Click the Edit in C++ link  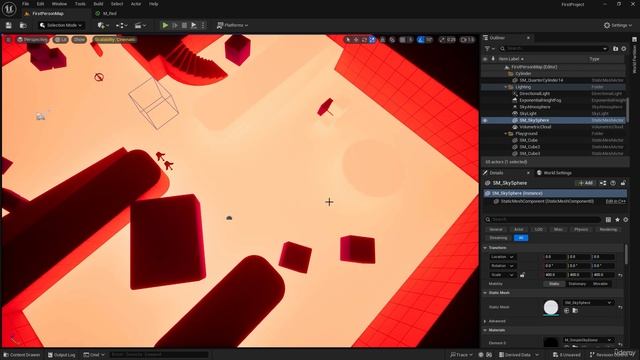[x=616, y=202]
